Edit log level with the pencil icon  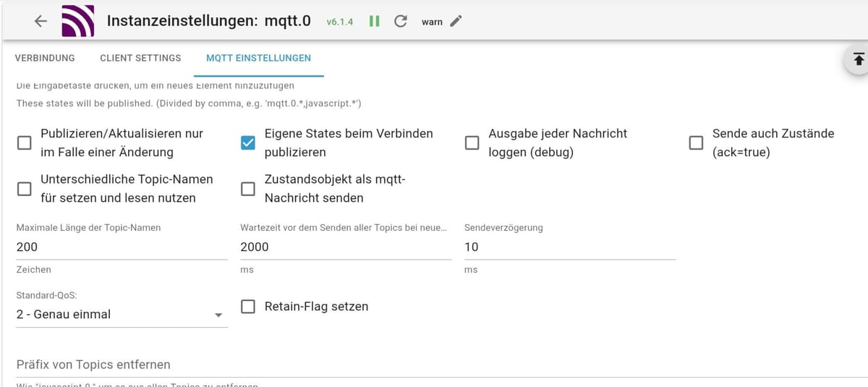click(x=456, y=21)
